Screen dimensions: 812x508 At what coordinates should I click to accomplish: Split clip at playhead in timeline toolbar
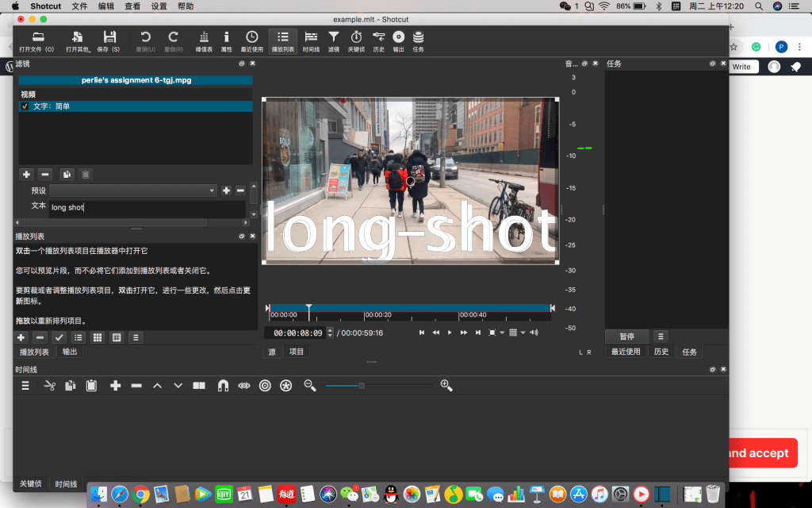click(199, 386)
